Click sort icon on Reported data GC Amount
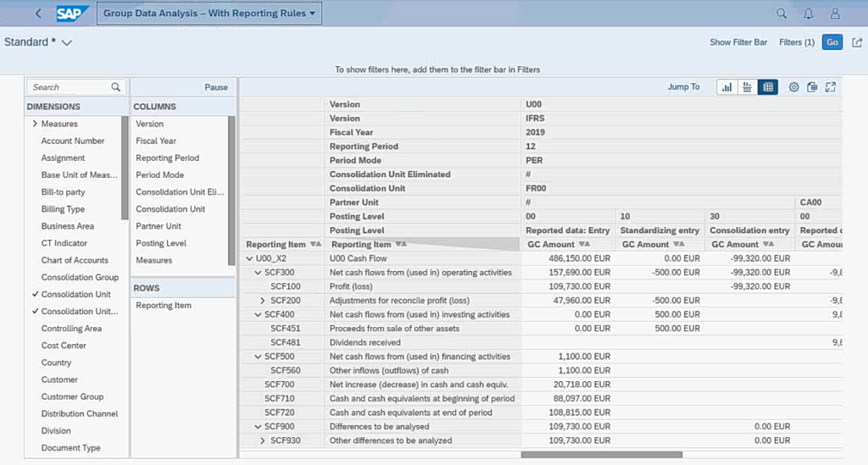The width and height of the screenshot is (868, 465). (x=584, y=244)
